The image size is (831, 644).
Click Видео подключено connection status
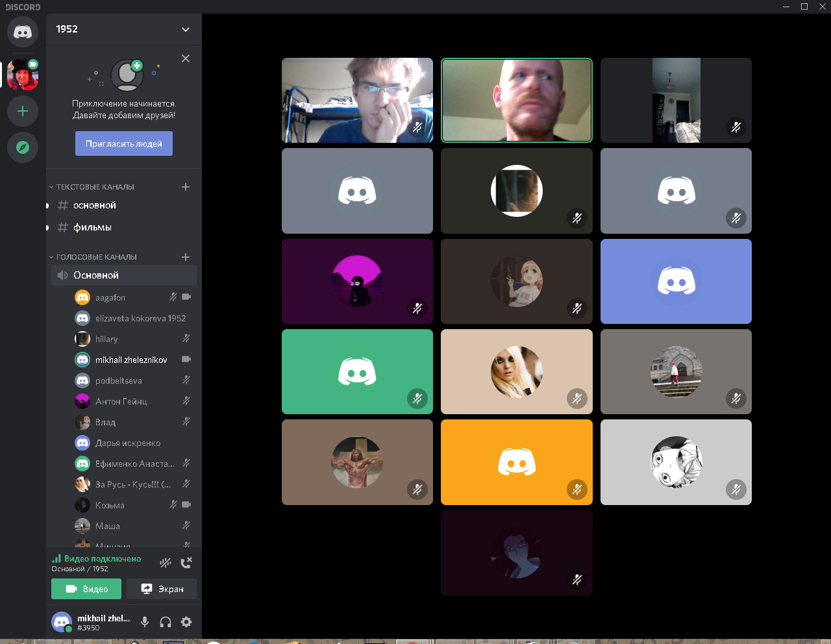tap(102, 558)
